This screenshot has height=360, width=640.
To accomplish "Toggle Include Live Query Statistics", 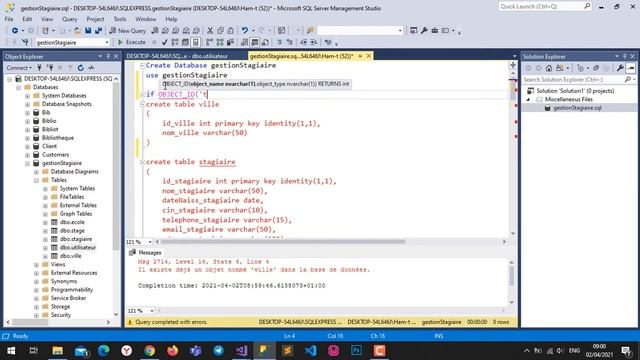I will click(220, 42).
